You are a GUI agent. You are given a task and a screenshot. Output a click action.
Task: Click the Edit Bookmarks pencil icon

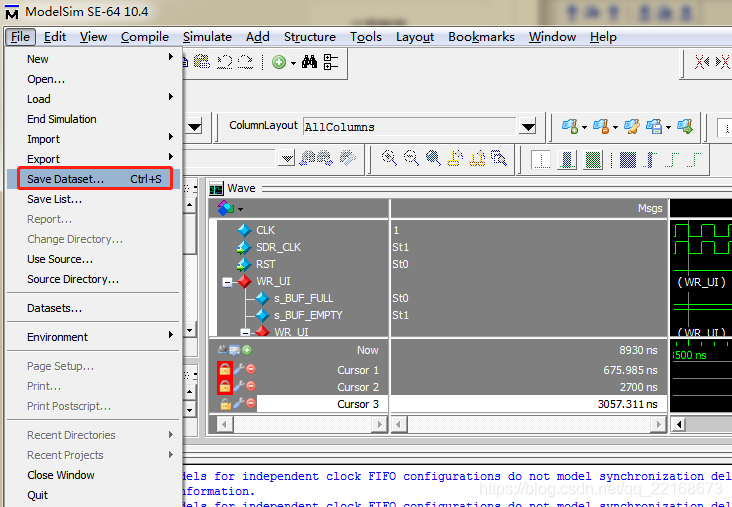[631, 126]
